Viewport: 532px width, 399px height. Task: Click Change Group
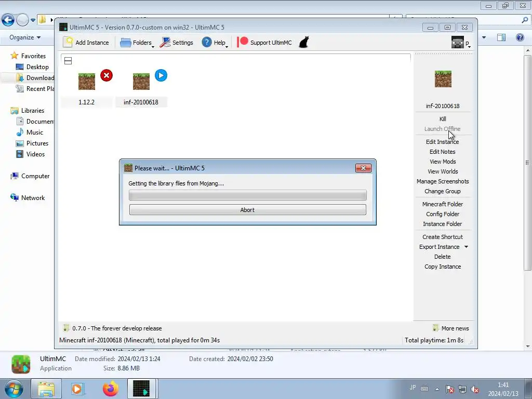point(443,191)
